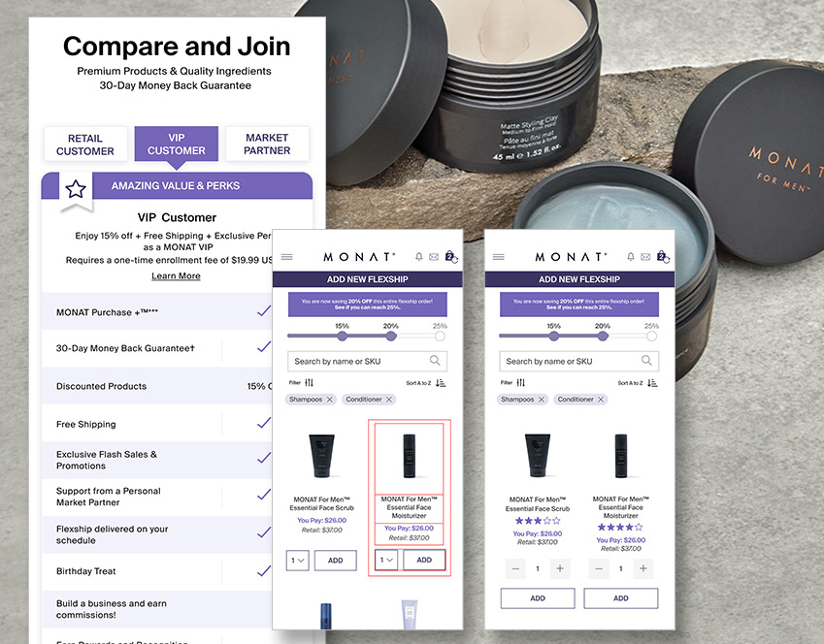Increase Face Scrub quantity with plus button
Viewport: 824px width, 644px height.
[560, 568]
